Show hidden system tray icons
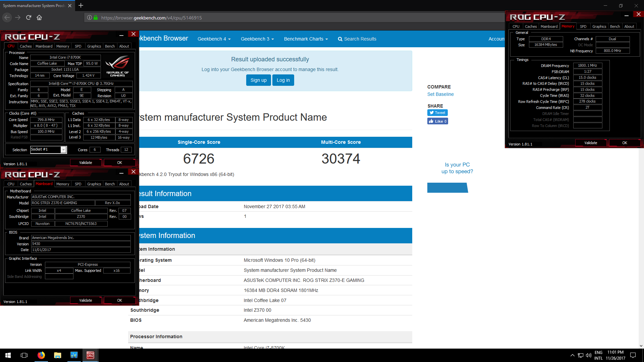 point(572,355)
